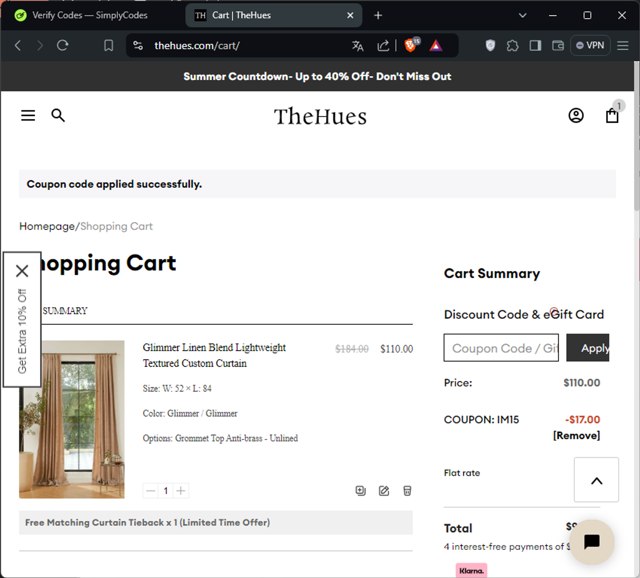640x578 pixels.
Task: Open the chat bubble widget
Action: tap(592, 542)
